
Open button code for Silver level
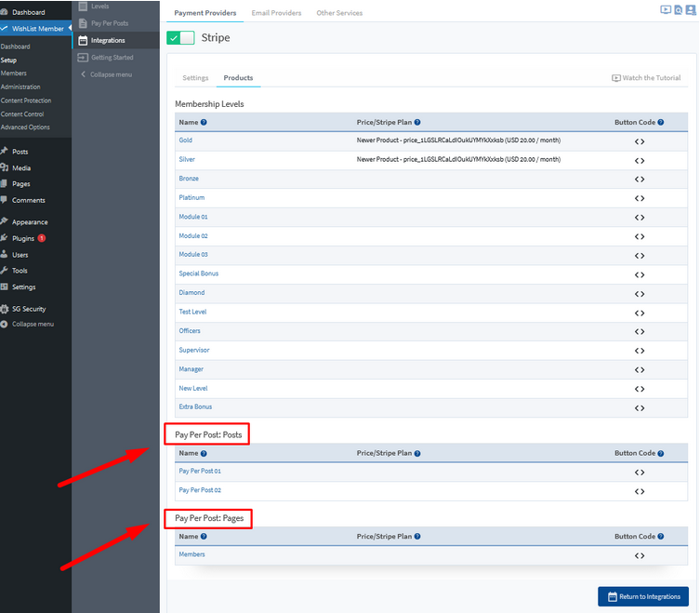(x=640, y=161)
